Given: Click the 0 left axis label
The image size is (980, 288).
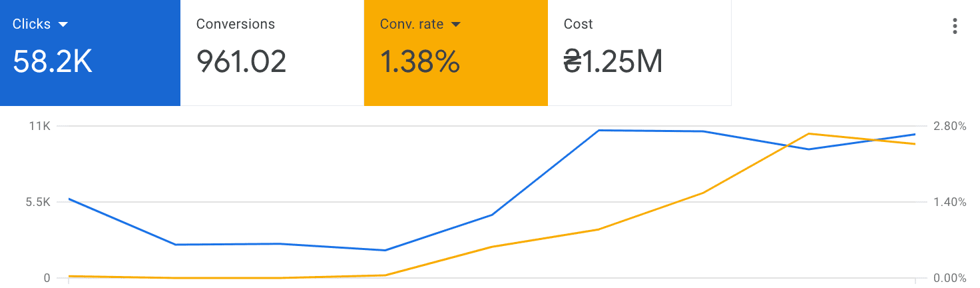Looking at the screenshot, I should [47, 278].
